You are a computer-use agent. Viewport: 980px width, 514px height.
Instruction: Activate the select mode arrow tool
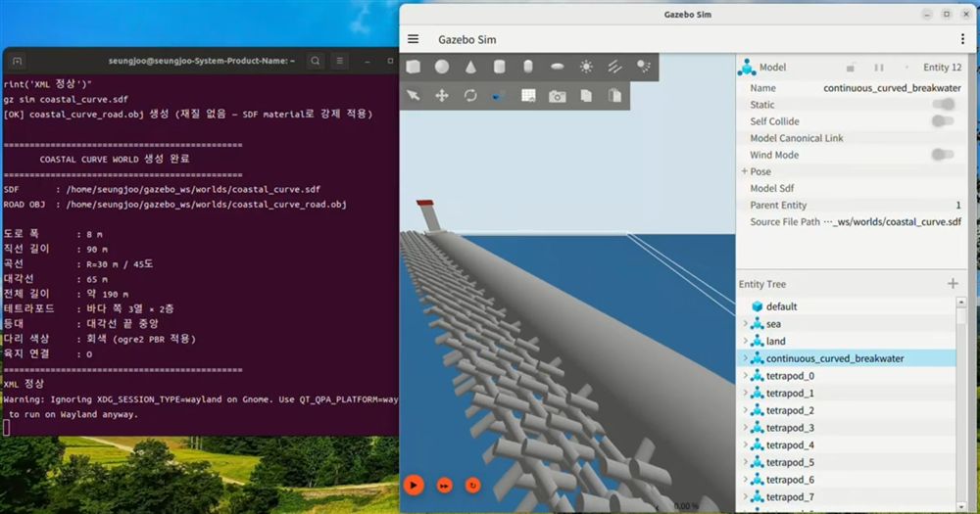(x=414, y=96)
